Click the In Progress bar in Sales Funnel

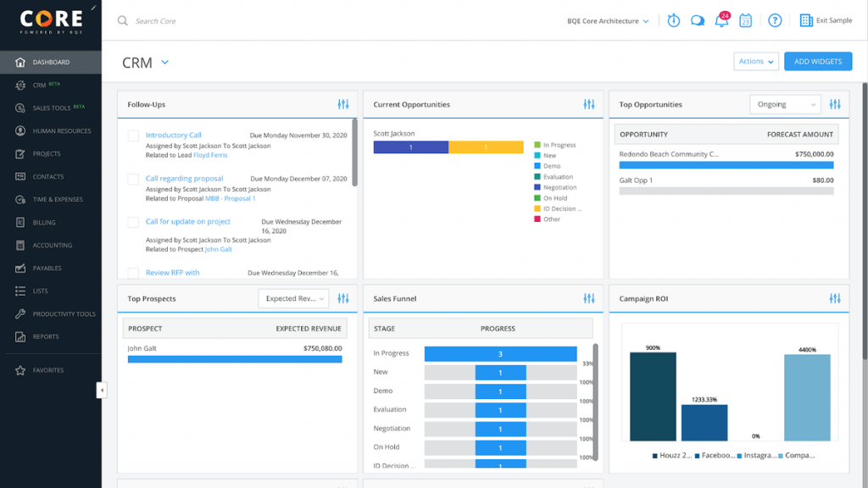tap(500, 354)
